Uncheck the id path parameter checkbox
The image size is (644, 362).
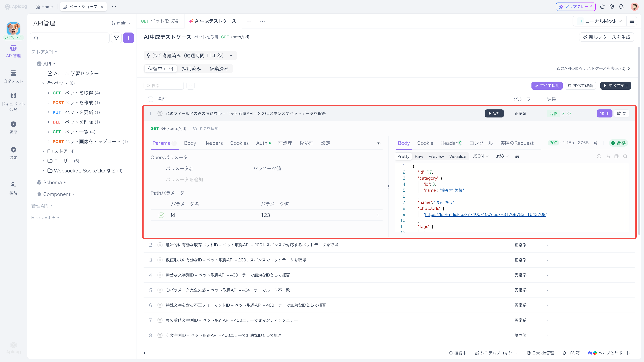161,215
